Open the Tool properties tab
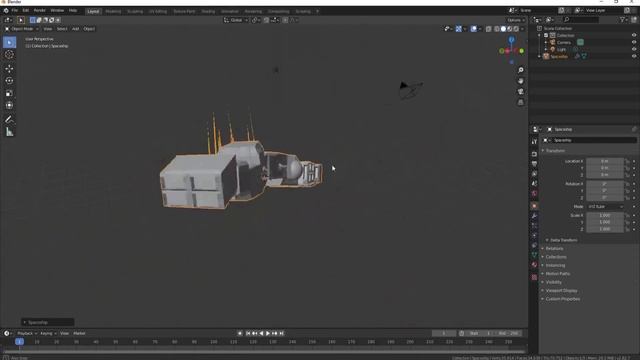Screen dimensions: 640x360 pos(534,141)
